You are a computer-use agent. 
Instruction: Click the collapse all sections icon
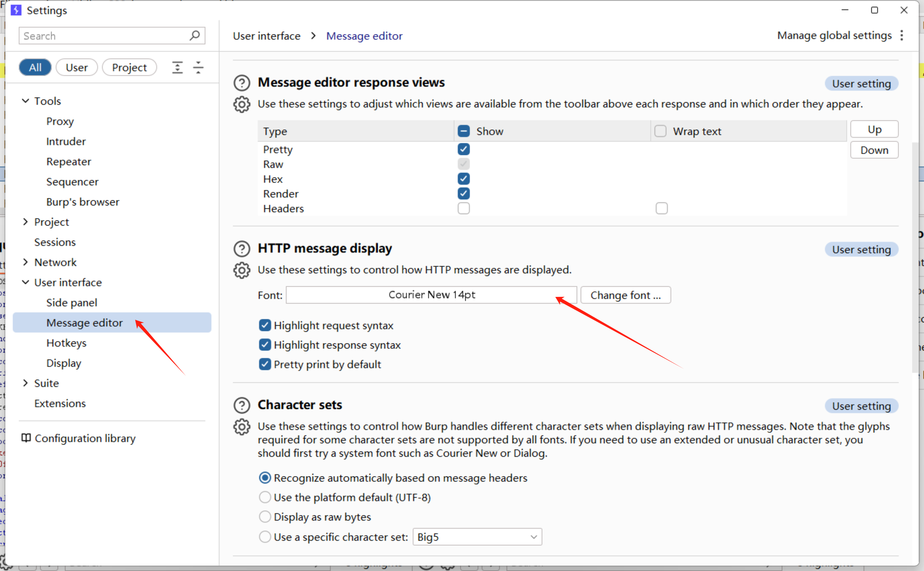[x=198, y=68]
